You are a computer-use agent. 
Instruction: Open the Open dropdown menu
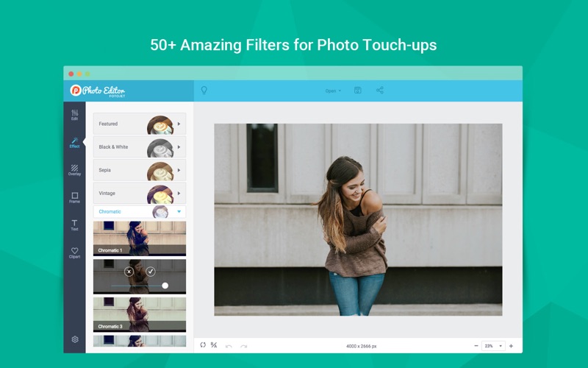click(333, 91)
